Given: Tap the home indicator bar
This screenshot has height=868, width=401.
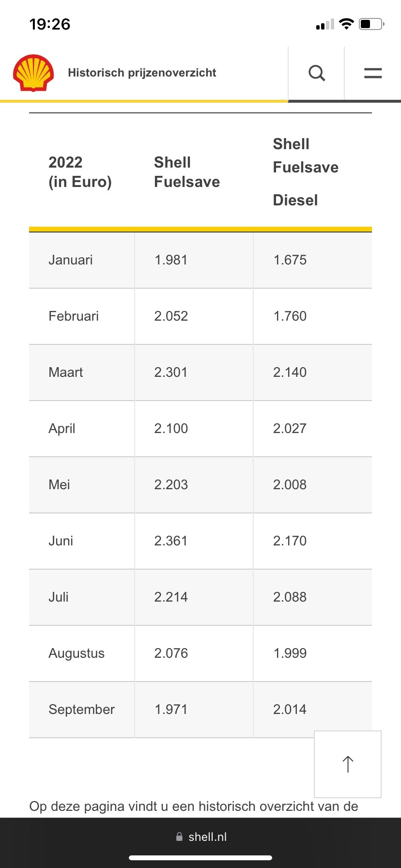Looking at the screenshot, I should point(200,857).
